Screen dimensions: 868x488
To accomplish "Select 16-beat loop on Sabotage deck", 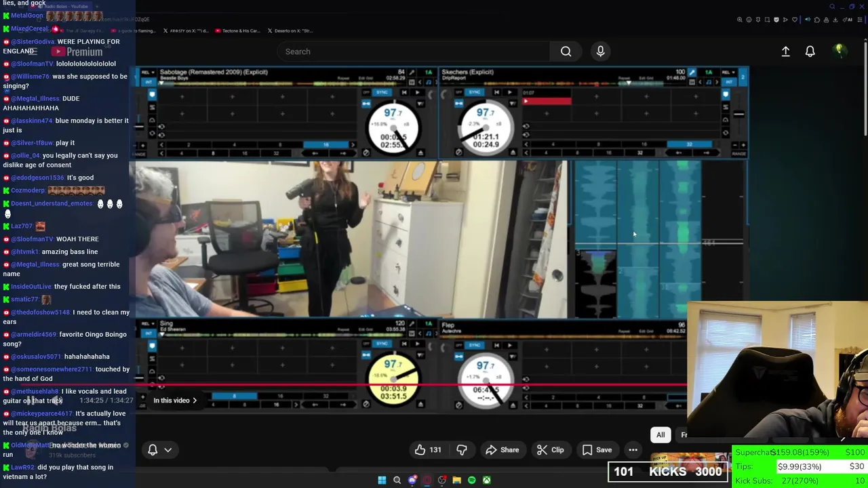I will (x=325, y=144).
